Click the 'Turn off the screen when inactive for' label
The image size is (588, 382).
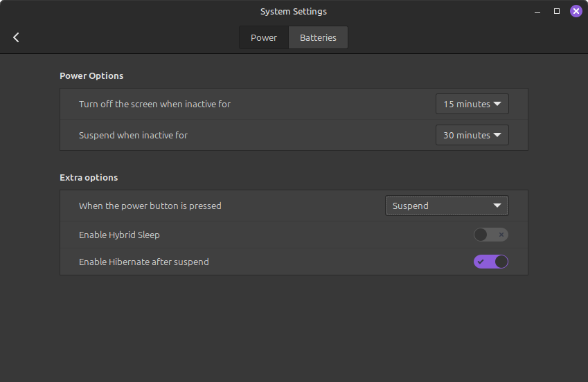point(154,104)
